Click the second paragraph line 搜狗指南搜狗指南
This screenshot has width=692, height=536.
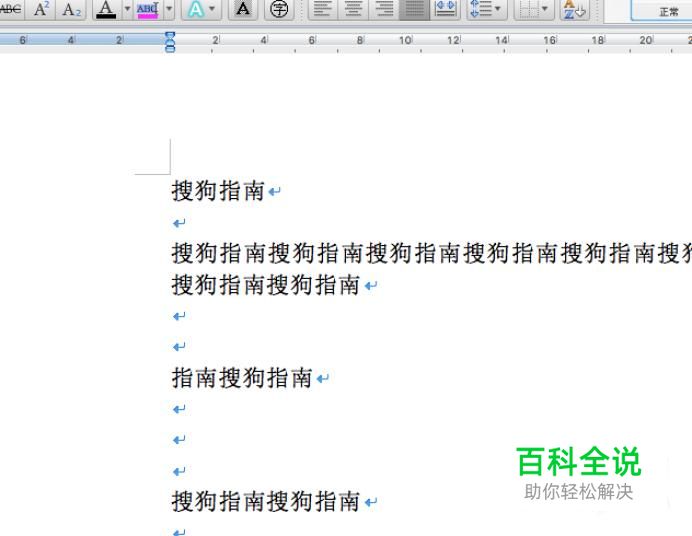point(266,285)
